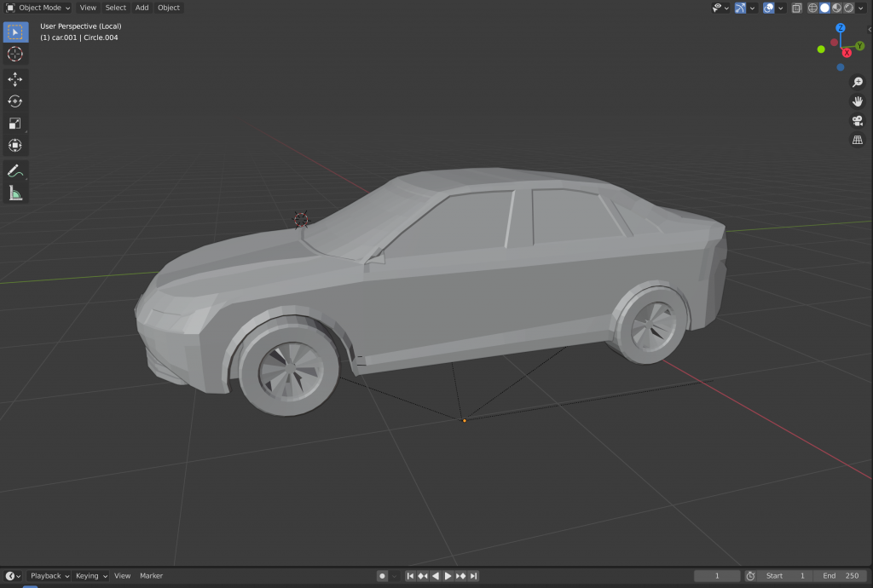Open the Add menu
The image size is (873, 588).
pos(142,8)
